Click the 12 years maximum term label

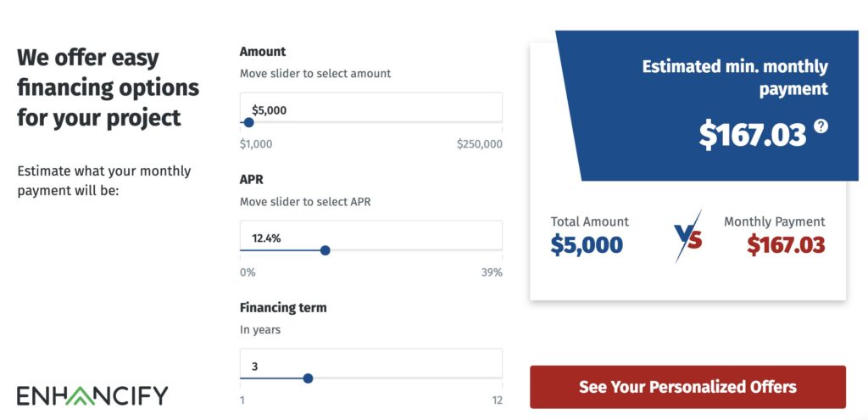497,400
